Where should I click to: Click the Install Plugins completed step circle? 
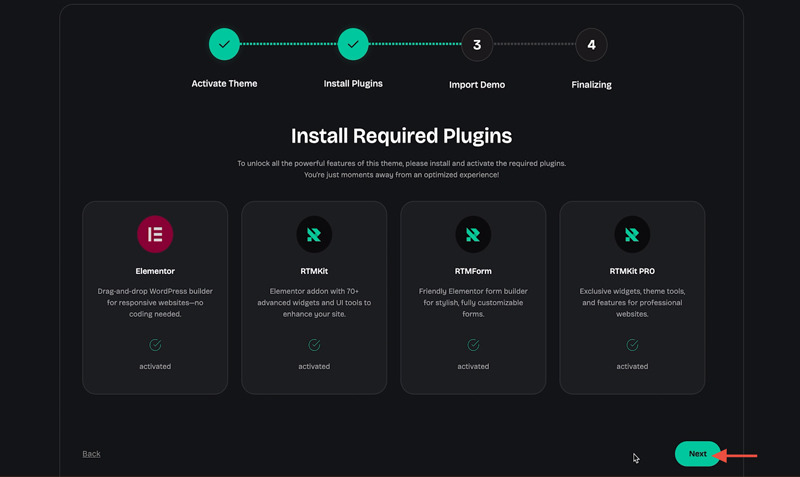coord(353,44)
